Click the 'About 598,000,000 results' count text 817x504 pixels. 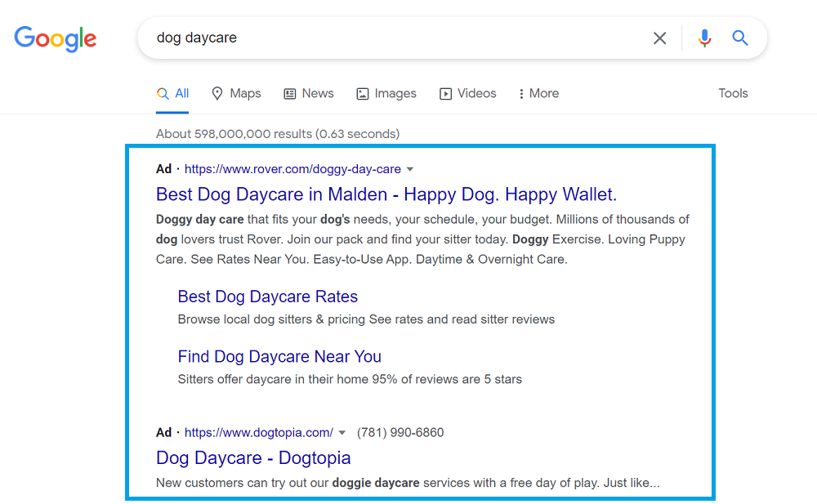pos(278,134)
